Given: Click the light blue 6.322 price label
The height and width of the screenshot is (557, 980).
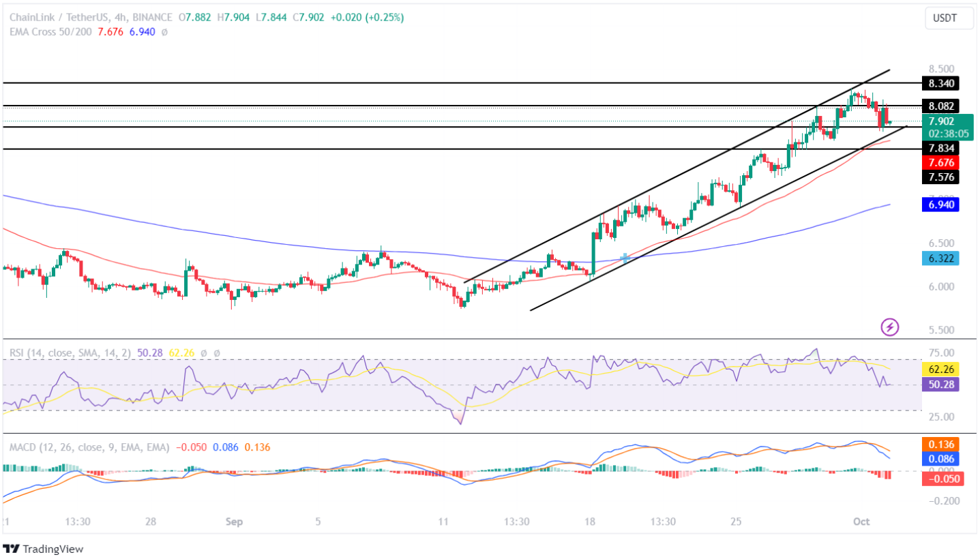Looking at the screenshot, I should click(940, 258).
